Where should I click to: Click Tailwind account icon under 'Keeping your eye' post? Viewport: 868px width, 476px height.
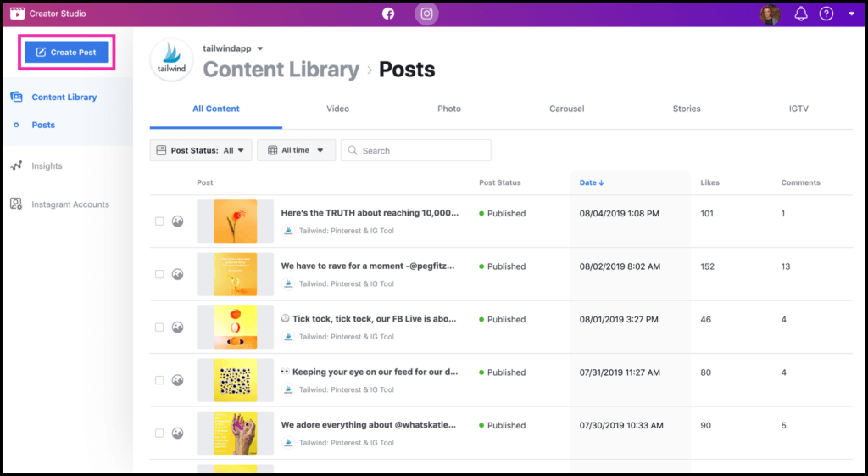(288, 389)
